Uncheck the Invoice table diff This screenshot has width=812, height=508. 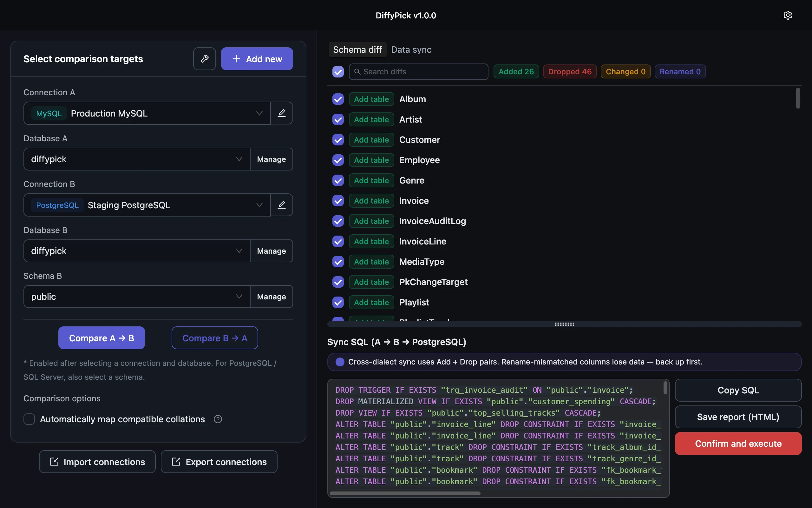pyautogui.click(x=338, y=201)
